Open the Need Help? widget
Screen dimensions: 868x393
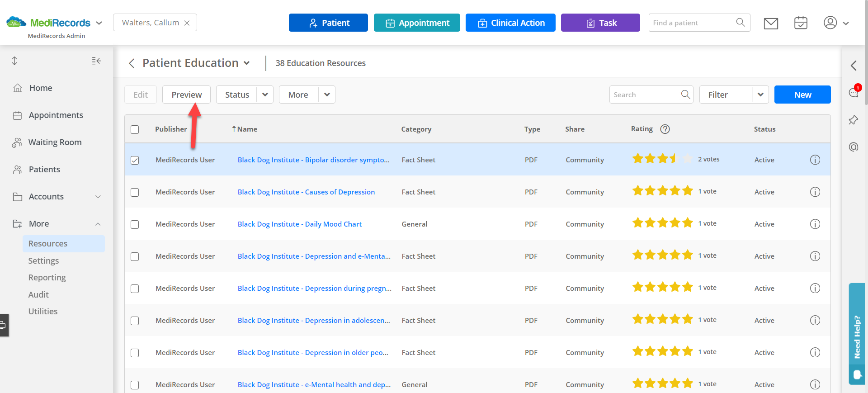click(x=857, y=333)
